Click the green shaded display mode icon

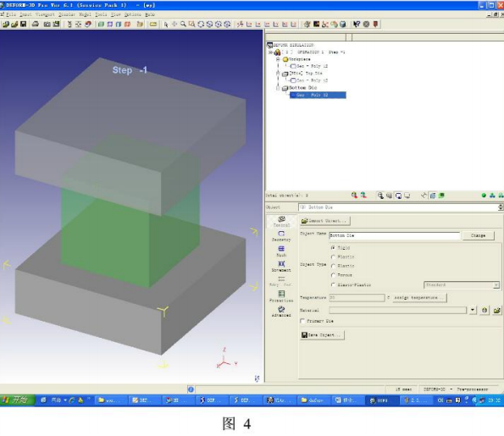coord(101,24)
